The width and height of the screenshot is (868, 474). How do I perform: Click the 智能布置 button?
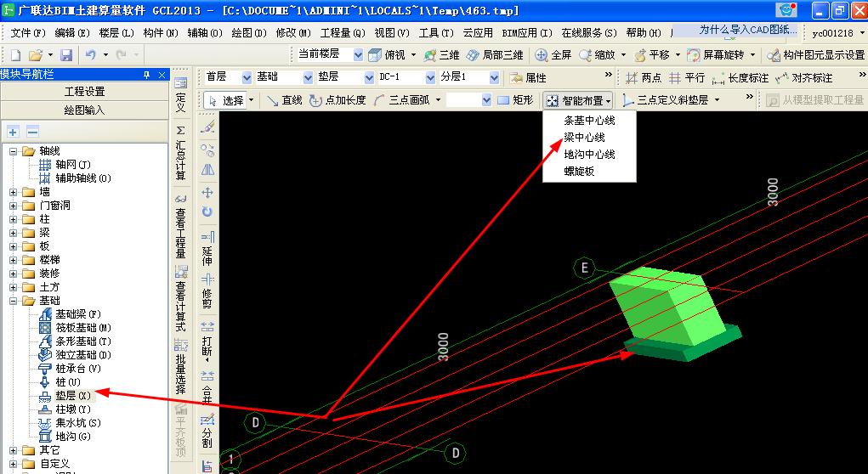578,100
